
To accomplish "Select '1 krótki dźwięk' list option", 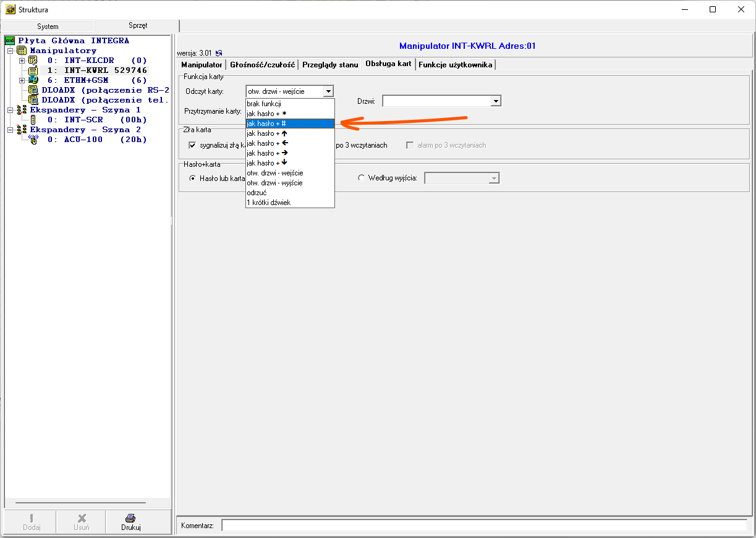I will [268, 203].
